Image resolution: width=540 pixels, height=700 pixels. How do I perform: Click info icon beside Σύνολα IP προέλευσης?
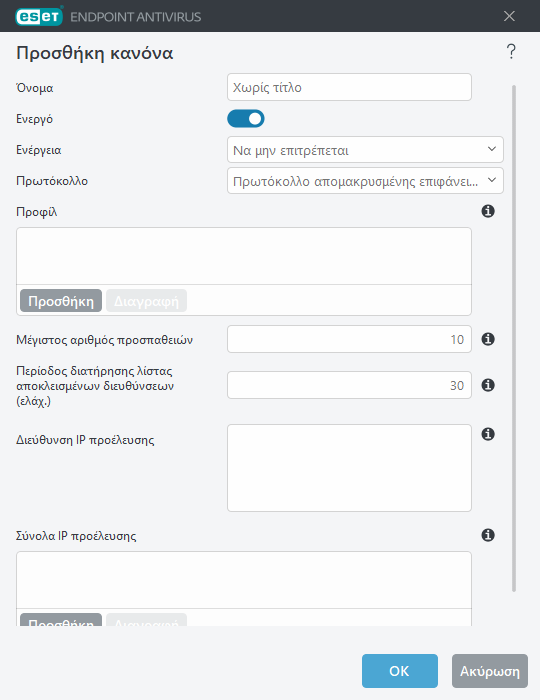[x=488, y=535]
